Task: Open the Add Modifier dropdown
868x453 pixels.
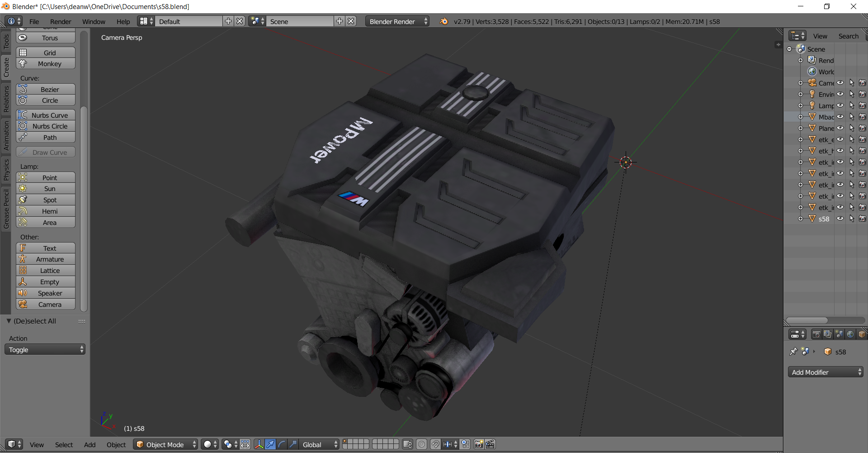Action: tap(826, 372)
